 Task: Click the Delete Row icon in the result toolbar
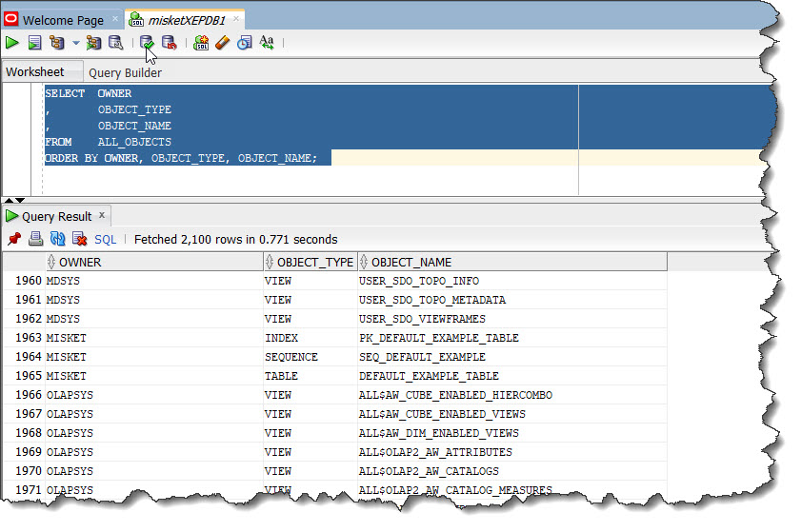80,239
